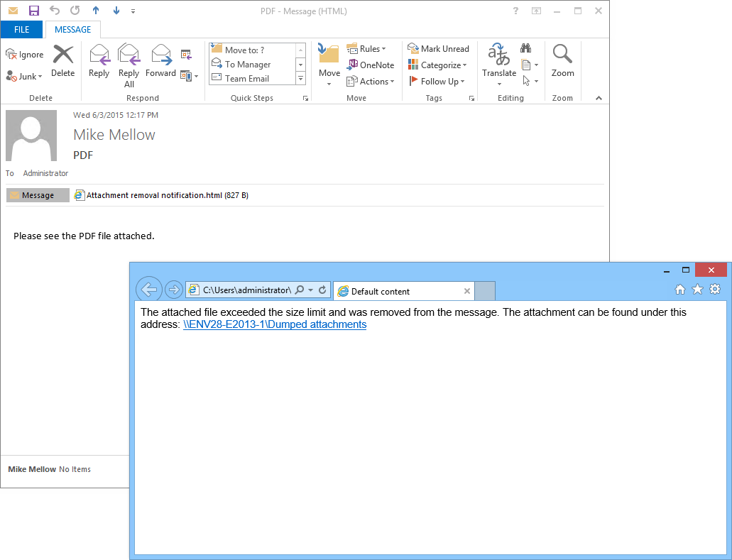Viewport: 732px width, 560px height.
Task: Follow the \\ENV28-E2013-1\Dumped attachments link
Action: click(x=275, y=324)
